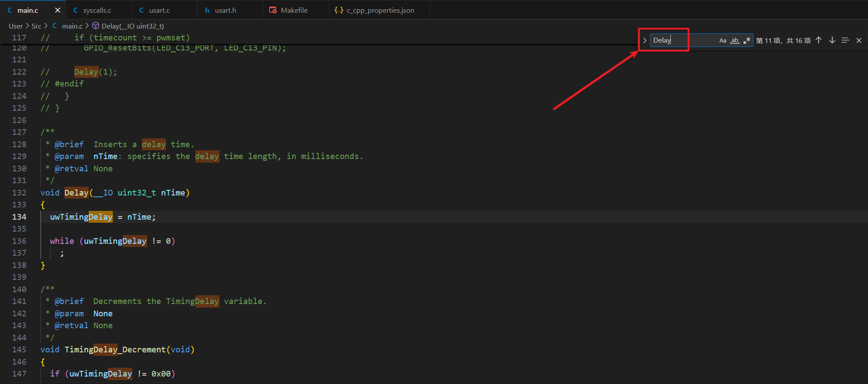The width and height of the screenshot is (868, 384).
Task: Click '__IO' keyword on line 132
Action: click(x=103, y=193)
